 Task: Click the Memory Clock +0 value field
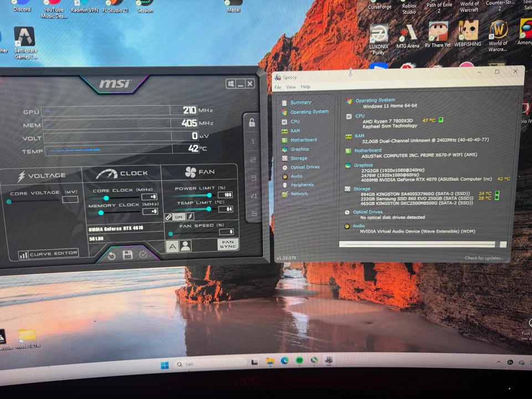[x=150, y=211]
